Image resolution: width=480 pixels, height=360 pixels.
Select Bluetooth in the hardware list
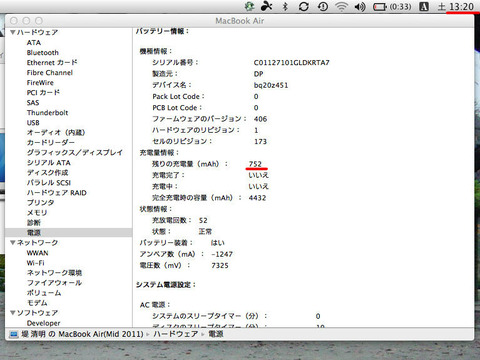click(43, 53)
